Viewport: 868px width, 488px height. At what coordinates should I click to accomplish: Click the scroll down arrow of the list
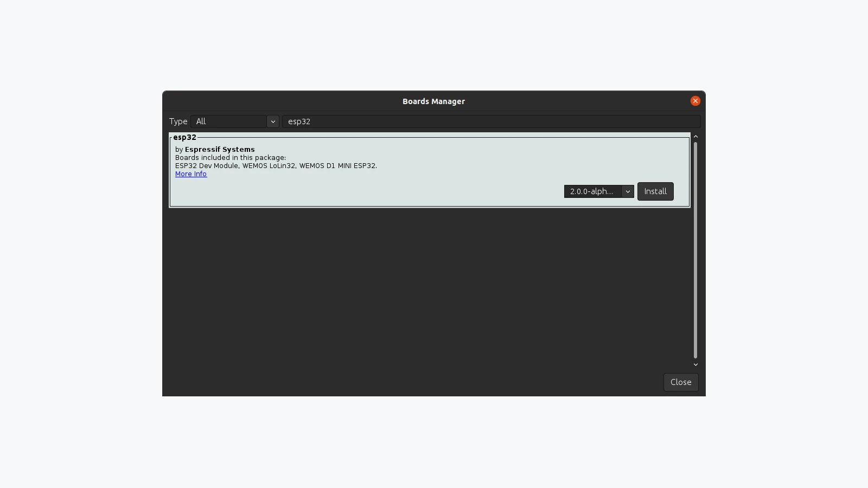pos(695,364)
